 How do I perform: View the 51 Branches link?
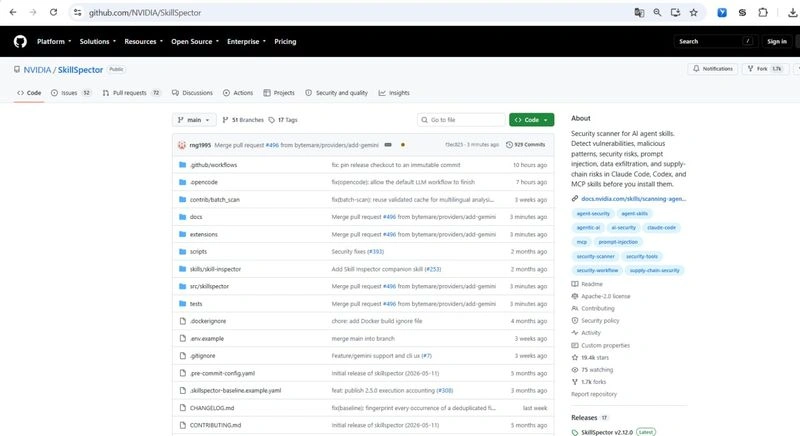tap(243, 120)
